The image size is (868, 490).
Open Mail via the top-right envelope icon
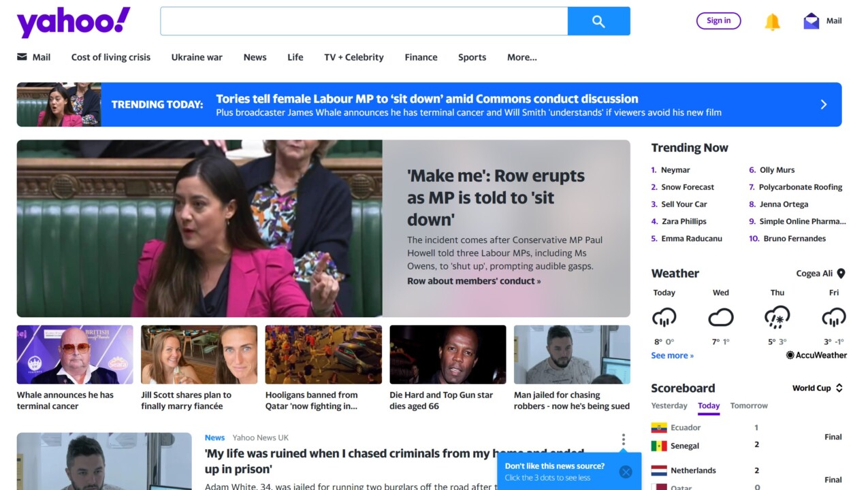(811, 21)
